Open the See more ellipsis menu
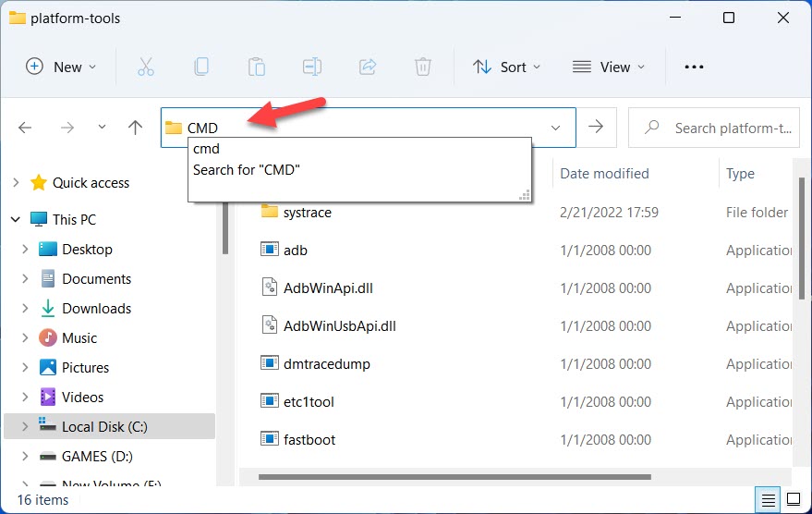 (x=694, y=67)
